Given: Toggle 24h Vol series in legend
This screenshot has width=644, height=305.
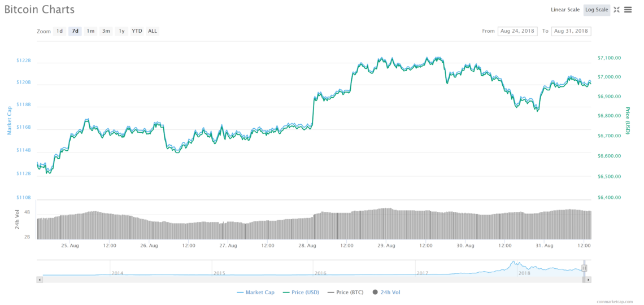Looking at the screenshot, I should pos(386,292).
